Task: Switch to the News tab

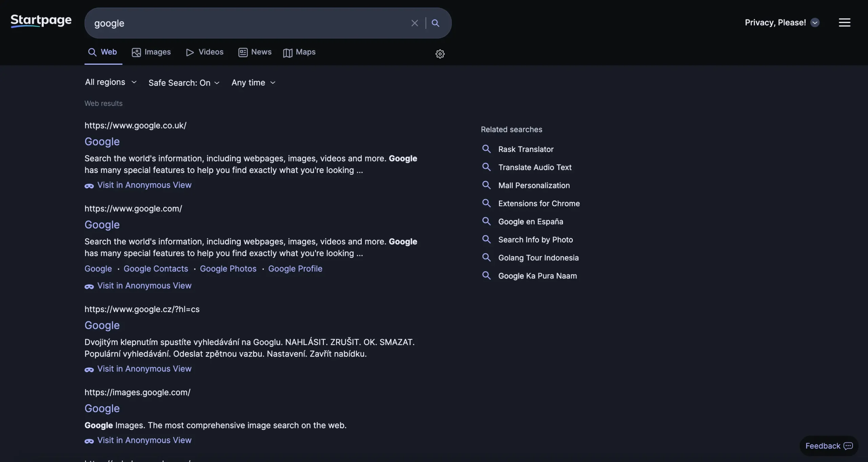Action: pyautogui.click(x=255, y=52)
